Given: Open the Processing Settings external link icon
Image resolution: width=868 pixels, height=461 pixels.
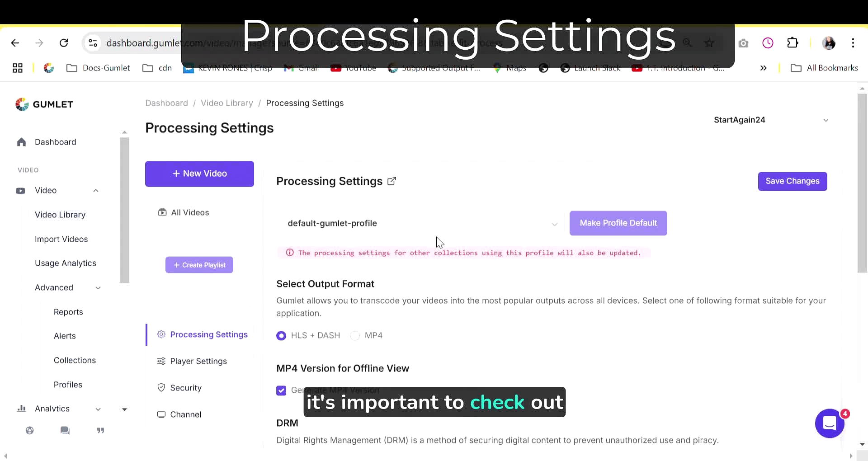Looking at the screenshot, I should 392,181.
